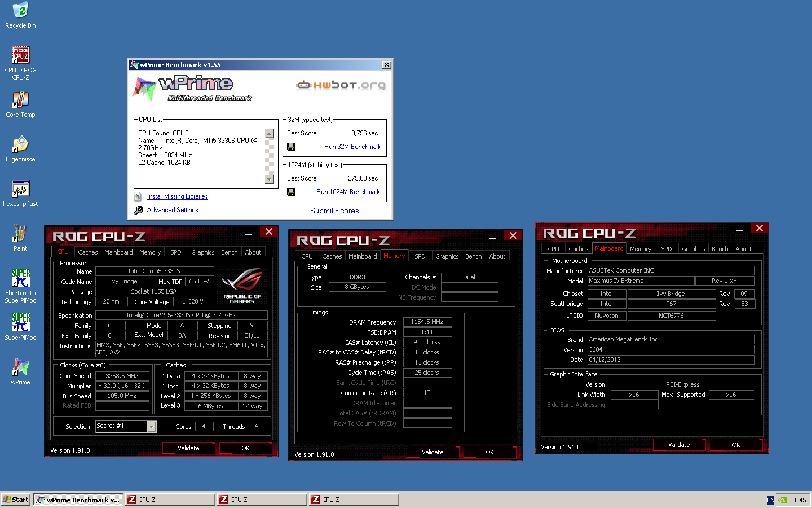The width and height of the screenshot is (812, 508).
Task: Open Graphics tab in middle CPU-Z window
Action: pos(447,256)
